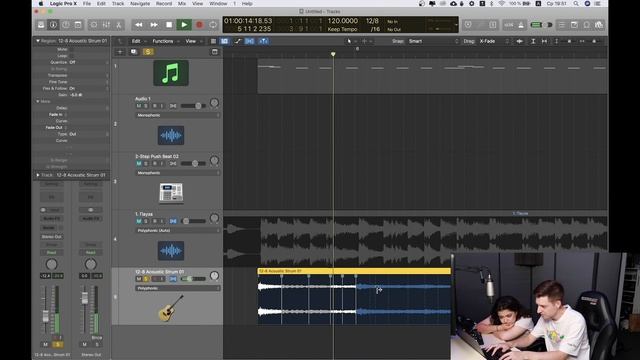Fast forward the playhead
Screen dimensions: 640x360
[x=154, y=25]
